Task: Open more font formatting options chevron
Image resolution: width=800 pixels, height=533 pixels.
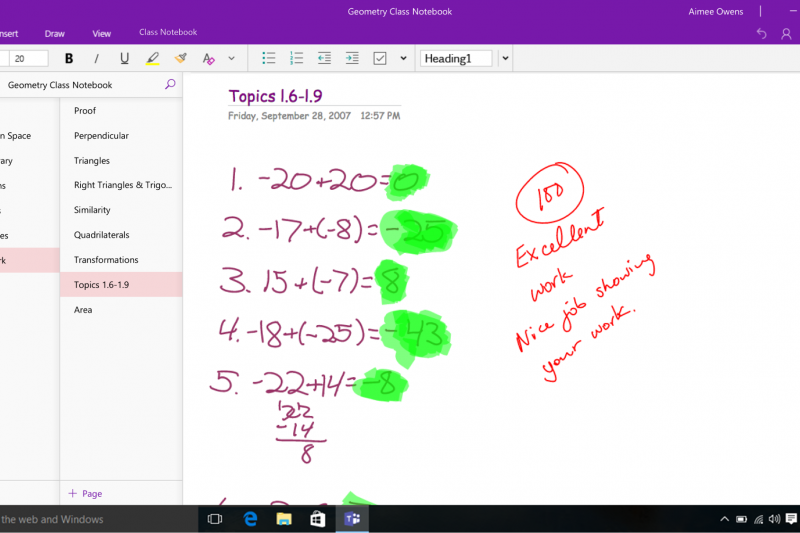Action: [x=232, y=59]
